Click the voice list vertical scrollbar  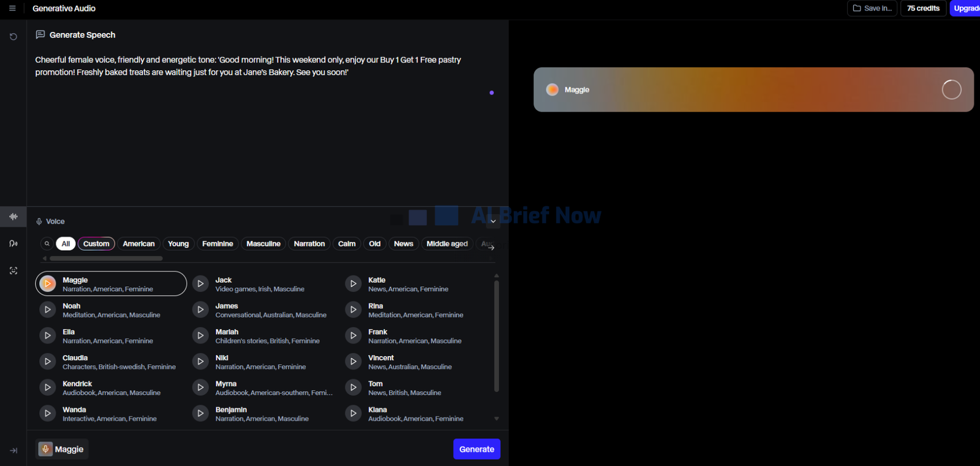click(x=496, y=336)
